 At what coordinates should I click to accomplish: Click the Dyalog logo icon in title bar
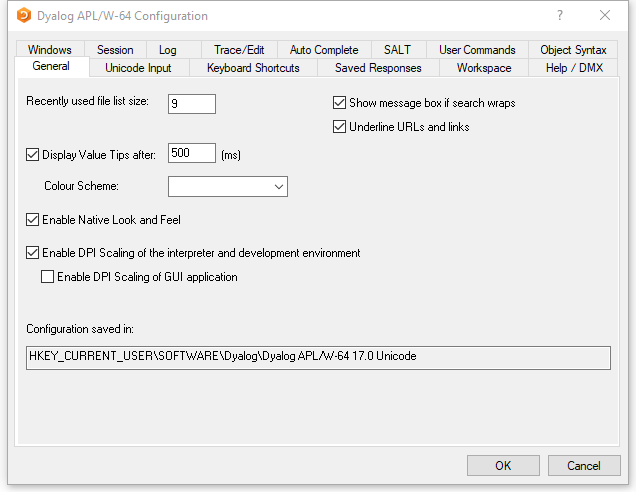[x=24, y=15]
